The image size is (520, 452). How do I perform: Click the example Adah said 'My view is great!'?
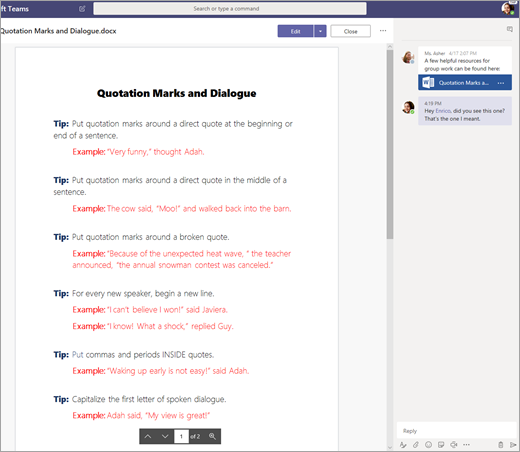pos(141,416)
